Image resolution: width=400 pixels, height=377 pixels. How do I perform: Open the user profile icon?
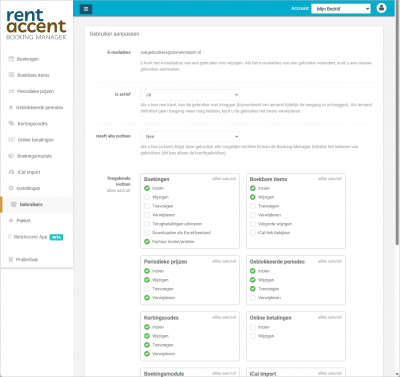[381, 8]
